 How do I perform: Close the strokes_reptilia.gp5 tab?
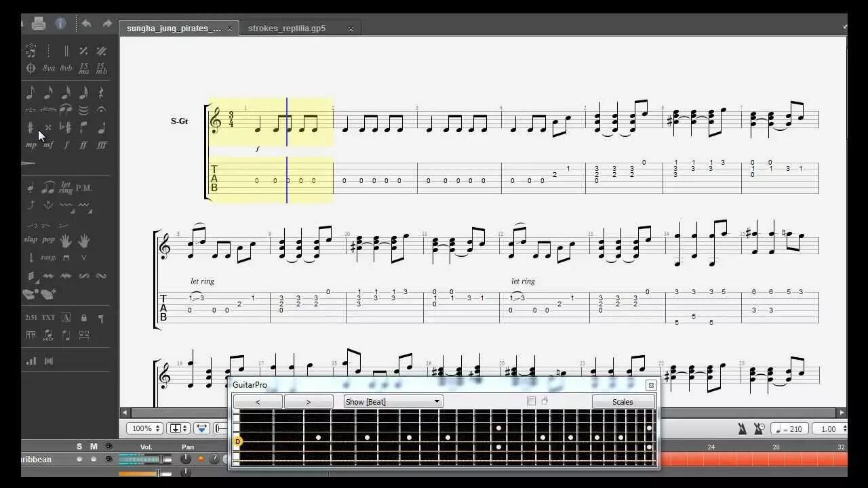351,28
